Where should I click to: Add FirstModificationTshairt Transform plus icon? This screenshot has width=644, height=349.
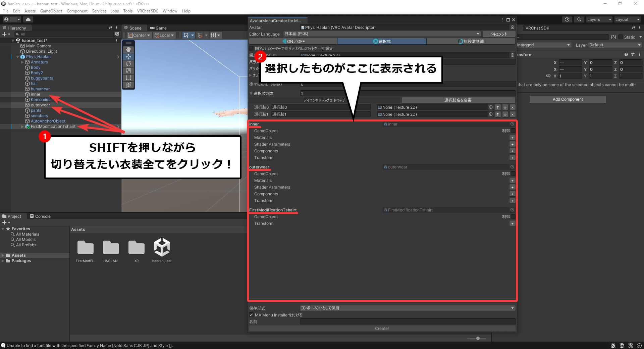(x=512, y=223)
